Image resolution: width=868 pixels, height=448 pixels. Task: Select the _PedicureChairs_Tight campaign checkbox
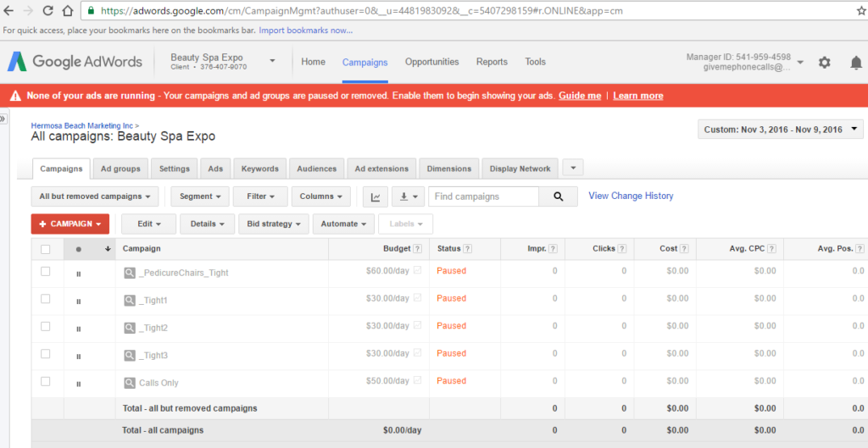coord(46,272)
